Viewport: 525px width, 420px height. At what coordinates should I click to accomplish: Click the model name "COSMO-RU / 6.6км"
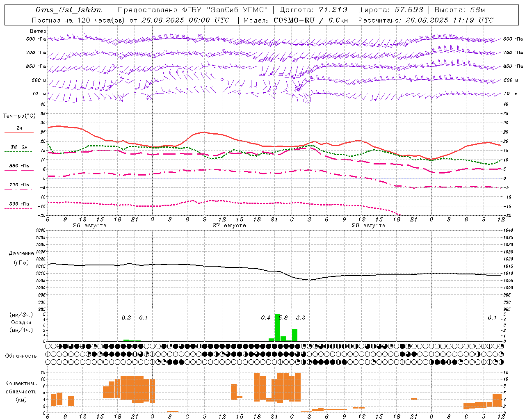(310, 20)
